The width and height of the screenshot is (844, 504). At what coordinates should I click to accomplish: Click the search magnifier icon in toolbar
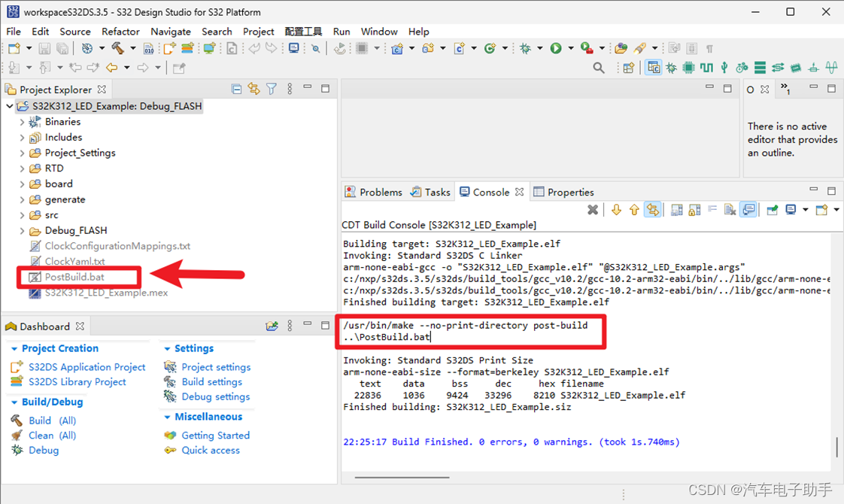(598, 68)
